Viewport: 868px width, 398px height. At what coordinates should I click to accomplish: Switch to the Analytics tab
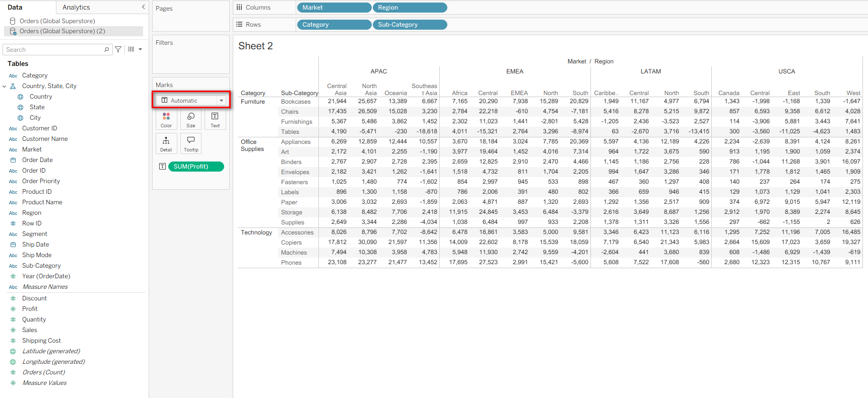click(76, 7)
